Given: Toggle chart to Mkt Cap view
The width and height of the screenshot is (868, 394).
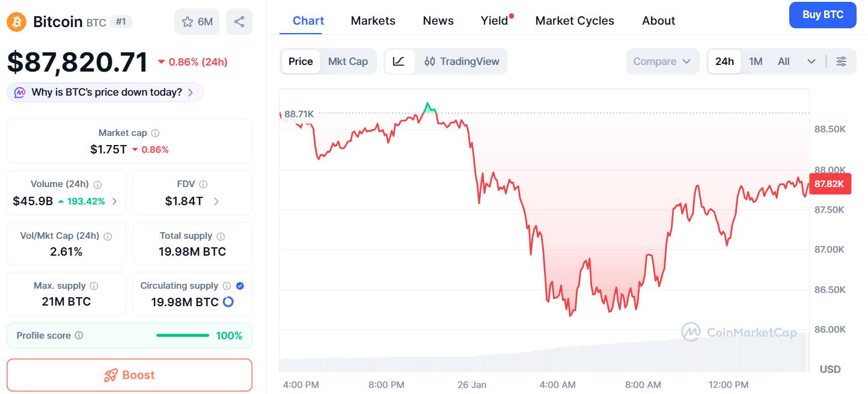Looking at the screenshot, I should [347, 61].
